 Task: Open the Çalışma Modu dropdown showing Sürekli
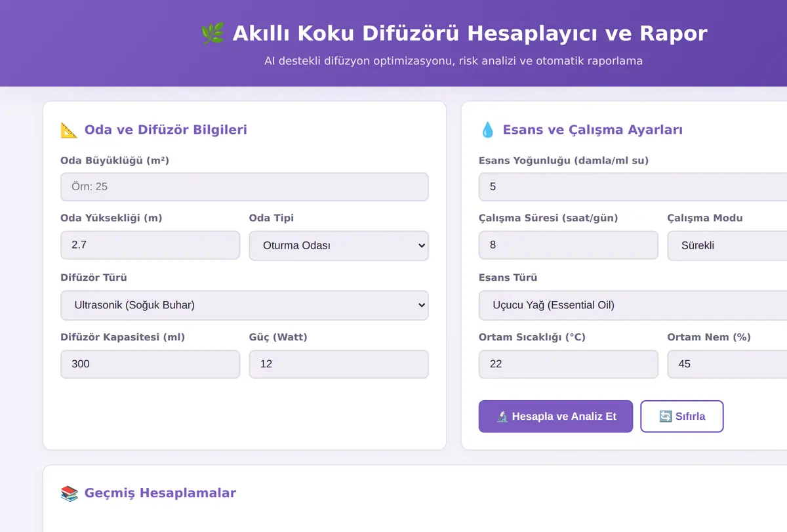[727, 245]
